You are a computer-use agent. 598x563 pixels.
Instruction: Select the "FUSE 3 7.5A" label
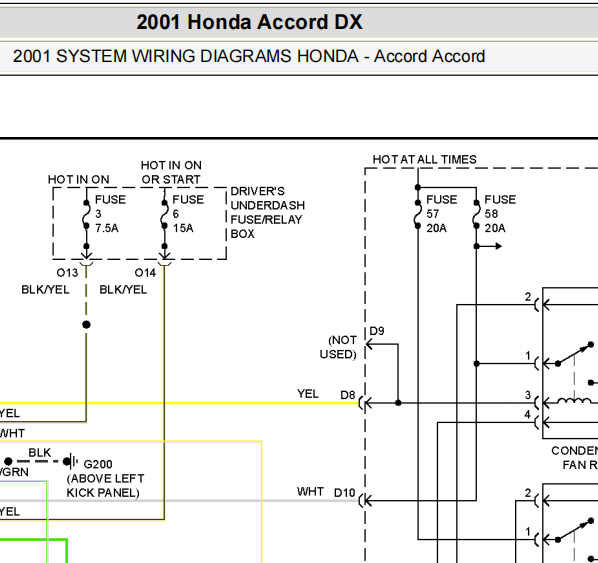[x=110, y=214]
